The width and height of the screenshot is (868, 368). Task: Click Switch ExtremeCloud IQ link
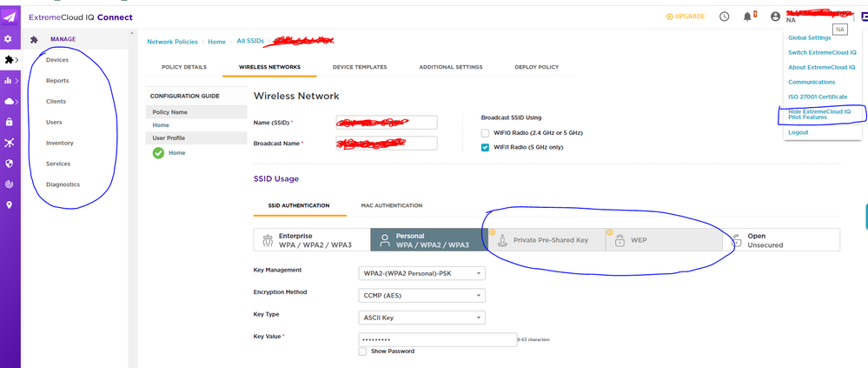click(822, 53)
